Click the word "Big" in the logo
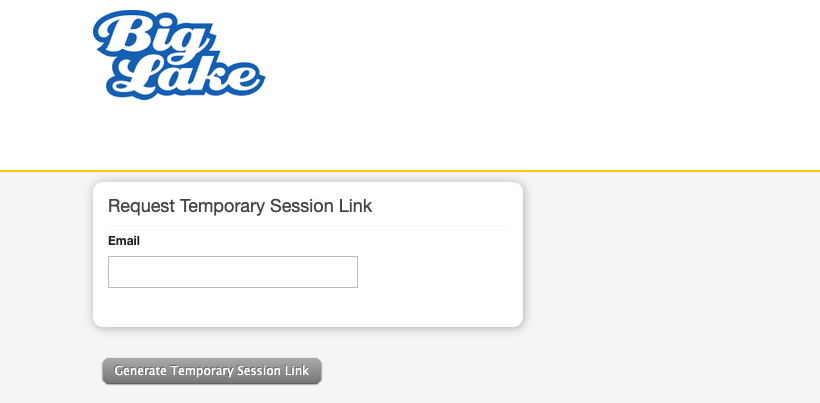The height and width of the screenshot is (403, 820). [x=146, y=36]
